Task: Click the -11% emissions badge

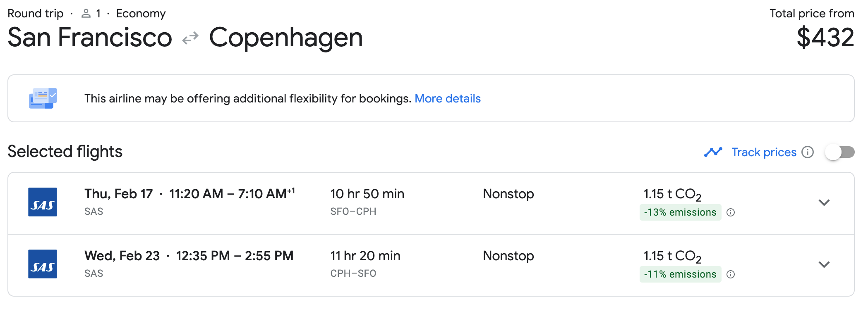Action: coord(680,274)
